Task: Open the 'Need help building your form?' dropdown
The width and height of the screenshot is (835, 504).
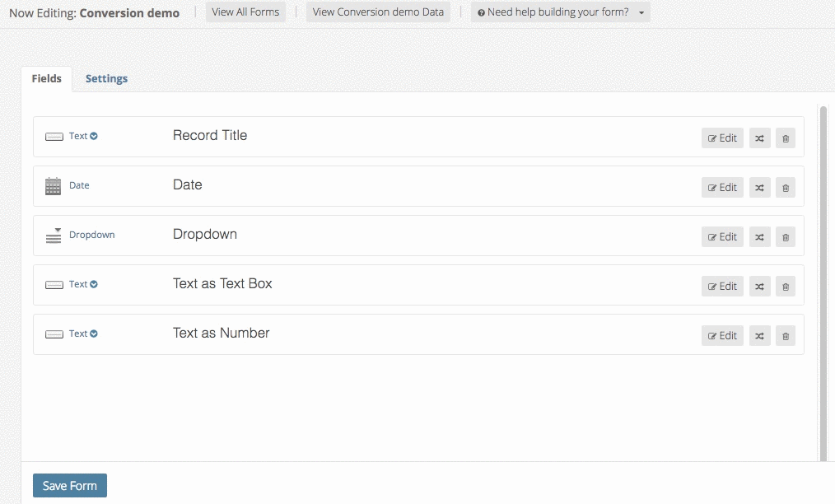Action: pos(560,12)
